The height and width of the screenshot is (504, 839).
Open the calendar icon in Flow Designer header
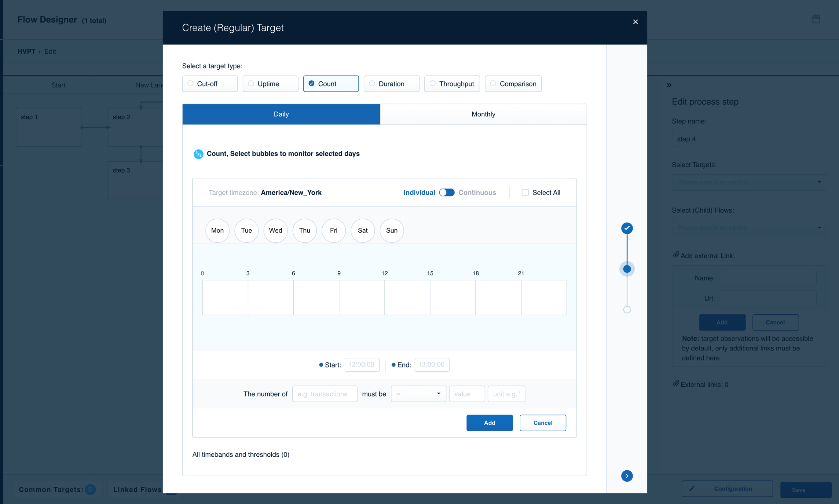point(816,19)
